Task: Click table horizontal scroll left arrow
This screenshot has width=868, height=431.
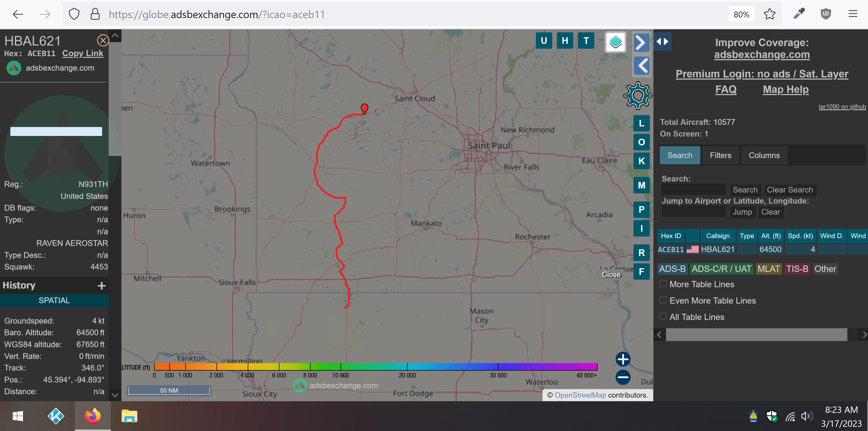Action: click(x=659, y=335)
